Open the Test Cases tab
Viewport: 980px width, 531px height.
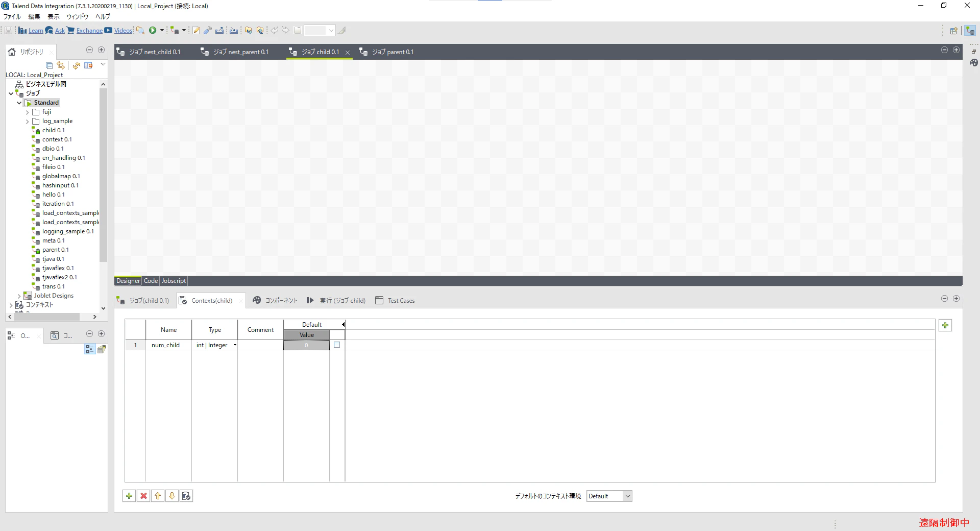[x=395, y=301]
